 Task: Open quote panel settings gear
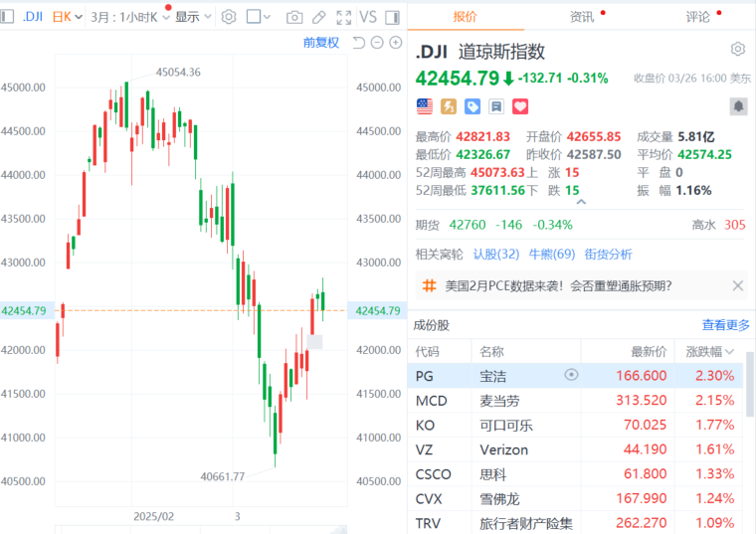coord(738,49)
